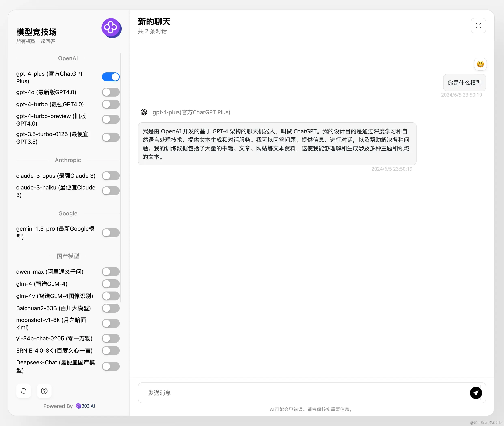Click the refresh icon button
504x426 pixels.
pyautogui.click(x=23, y=391)
